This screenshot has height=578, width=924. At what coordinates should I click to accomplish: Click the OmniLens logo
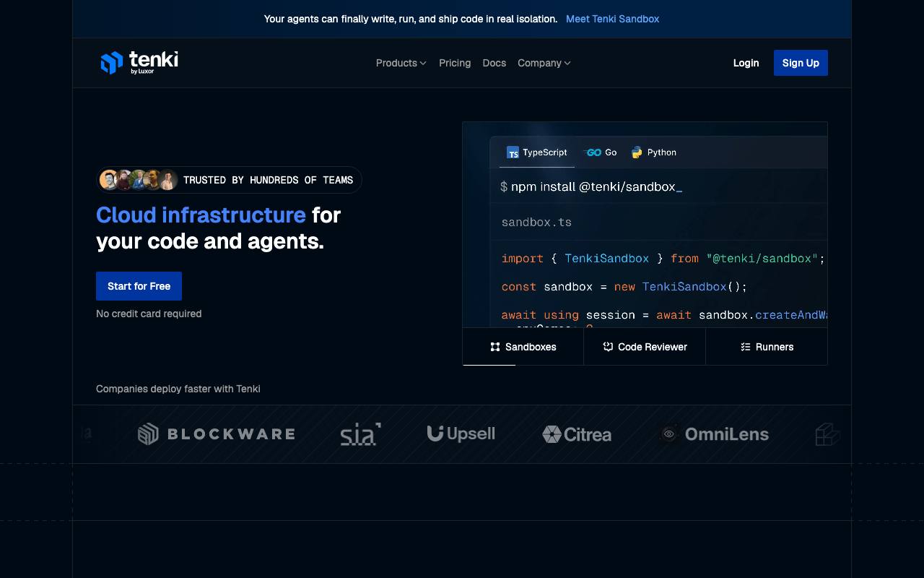pos(715,434)
